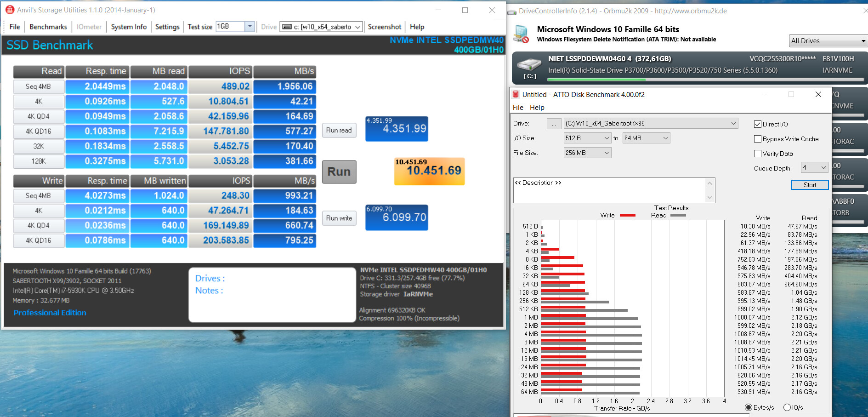Open the File Size 256 MB dropdown

point(587,153)
